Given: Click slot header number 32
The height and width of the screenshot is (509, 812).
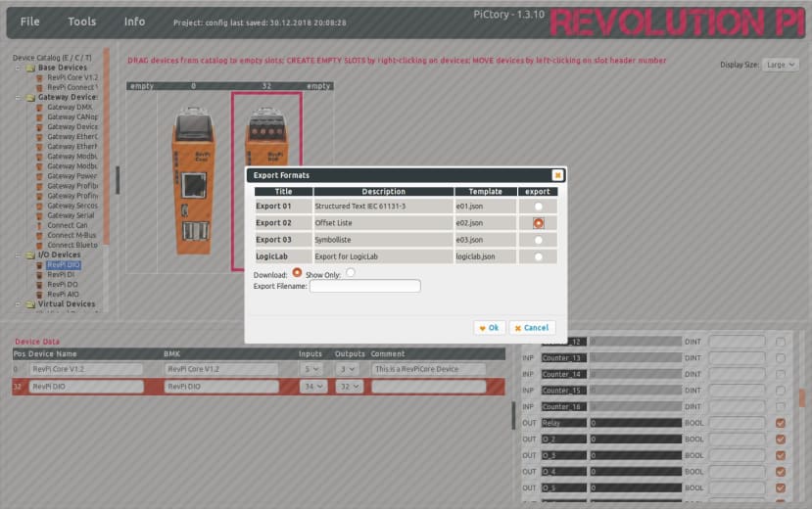Looking at the screenshot, I should tap(266, 86).
